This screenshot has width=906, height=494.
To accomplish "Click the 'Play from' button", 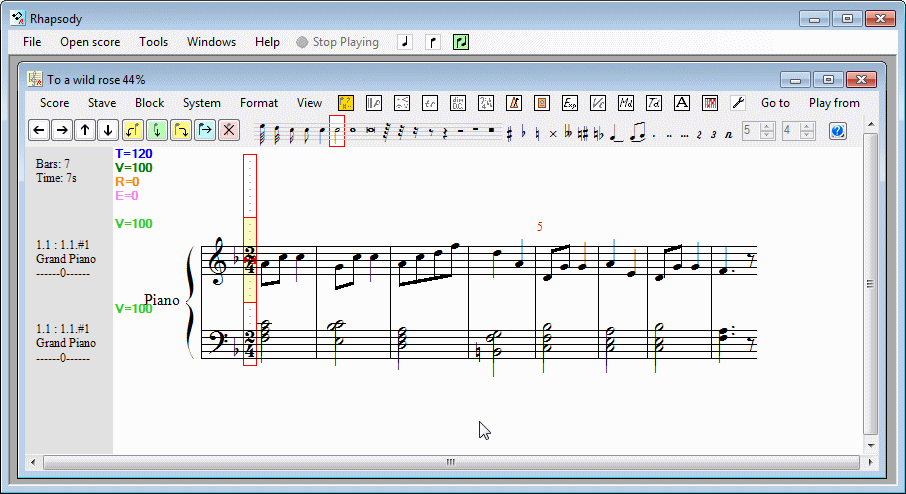I will point(834,103).
